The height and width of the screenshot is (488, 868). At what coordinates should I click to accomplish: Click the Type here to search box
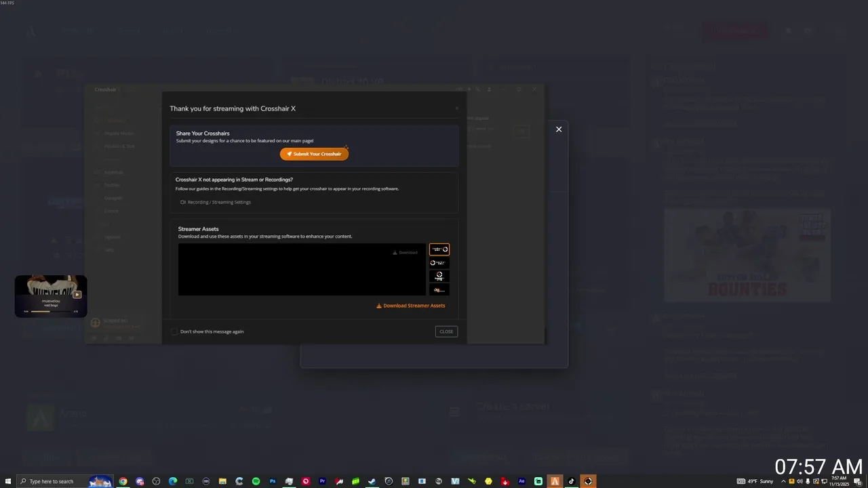64,481
